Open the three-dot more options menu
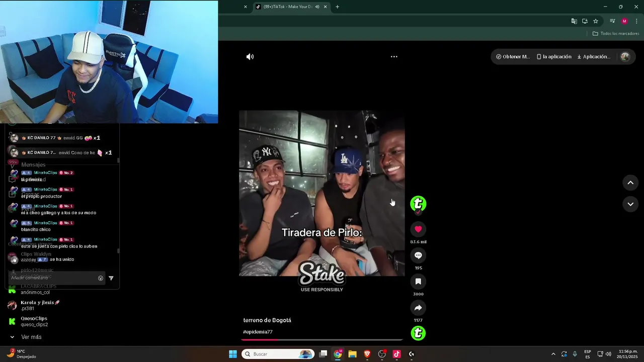The width and height of the screenshot is (644, 362). click(x=394, y=57)
